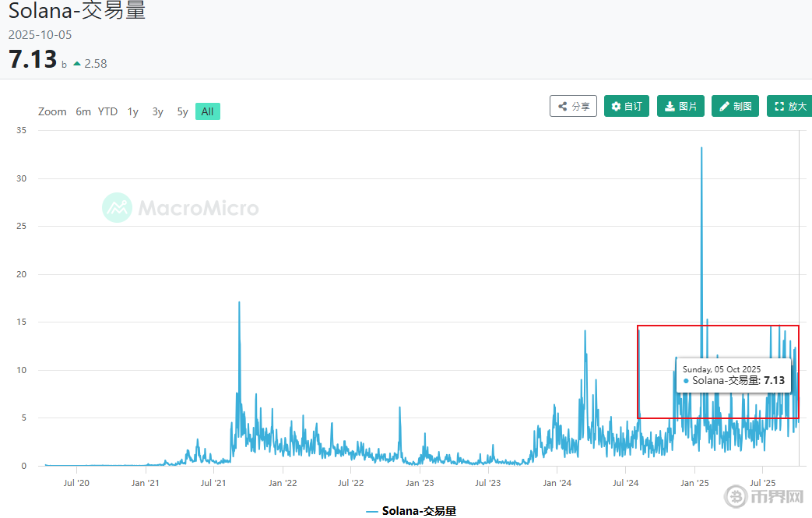Toggle the Solana-交易量 legend series
Screen dimensions: 812x518
[x=411, y=511]
